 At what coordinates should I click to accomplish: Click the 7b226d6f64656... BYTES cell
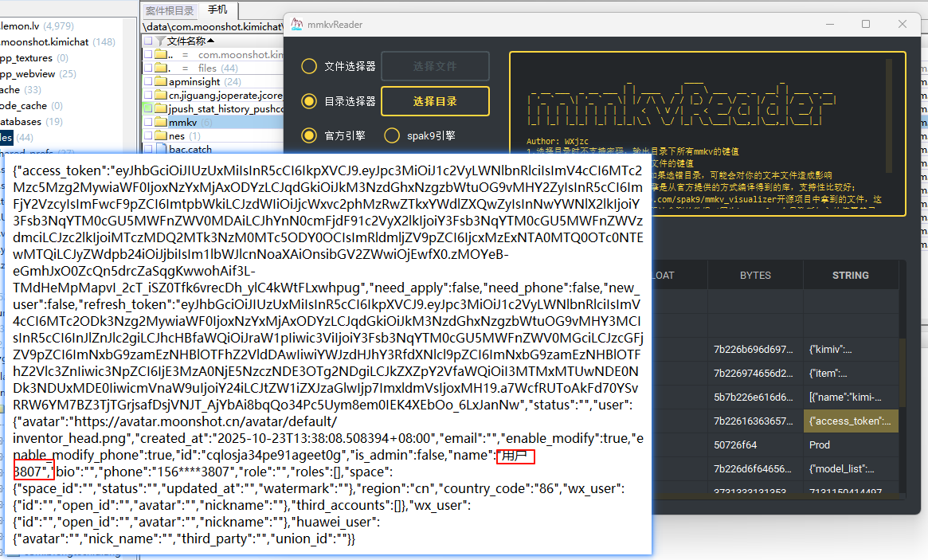755,469
